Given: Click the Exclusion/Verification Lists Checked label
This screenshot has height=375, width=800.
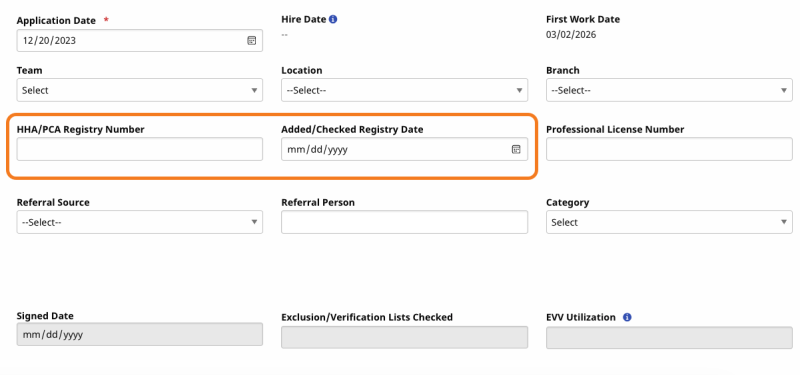Looking at the screenshot, I should coord(367,317).
